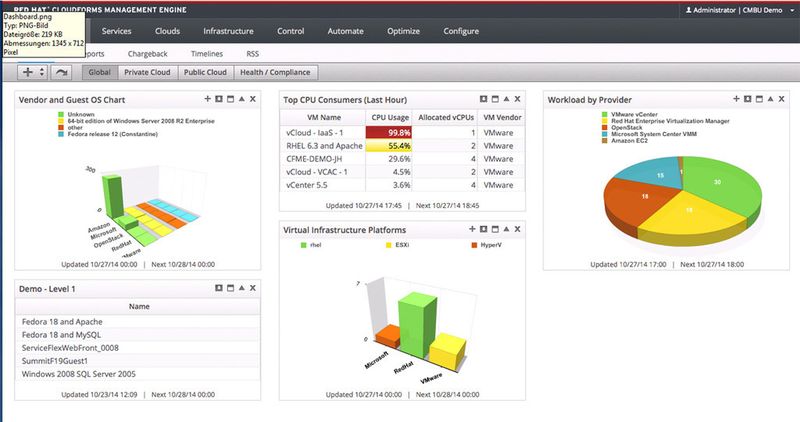Open Windows 2008 SQL Server 2005 entry
The height and width of the screenshot is (422, 800).
point(79,374)
